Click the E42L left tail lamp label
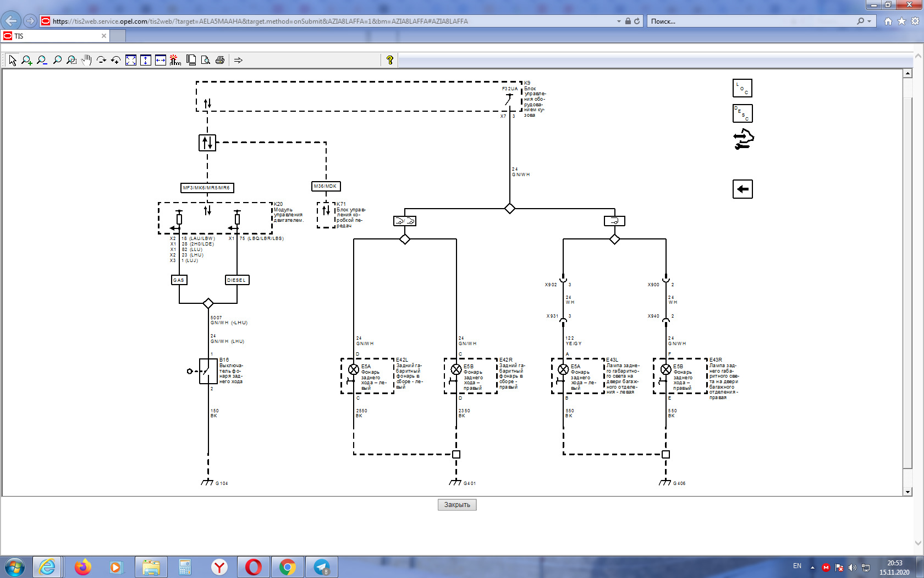The width and height of the screenshot is (924, 578). click(409, 373)
